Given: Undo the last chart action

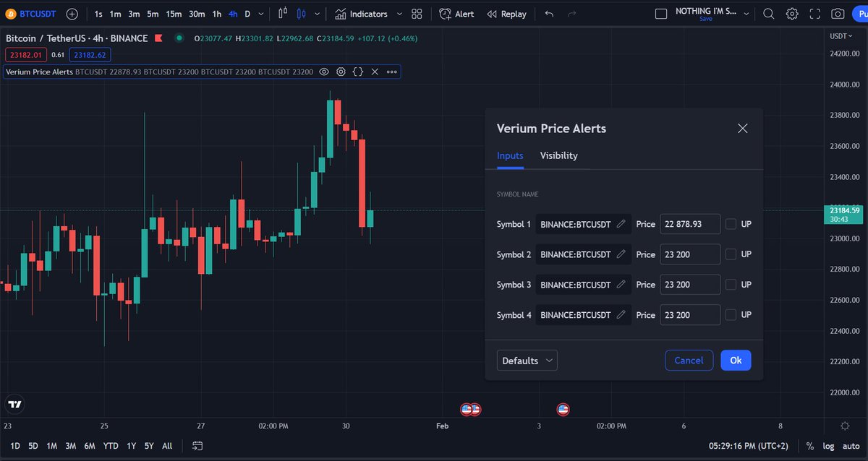Looking at the screenshot, I should point(549,14).
